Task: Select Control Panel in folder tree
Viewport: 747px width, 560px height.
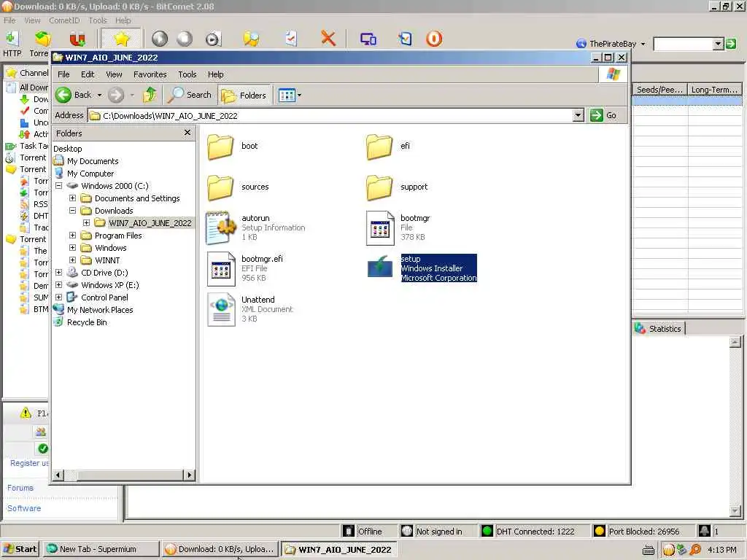Action: click(104, 297)
